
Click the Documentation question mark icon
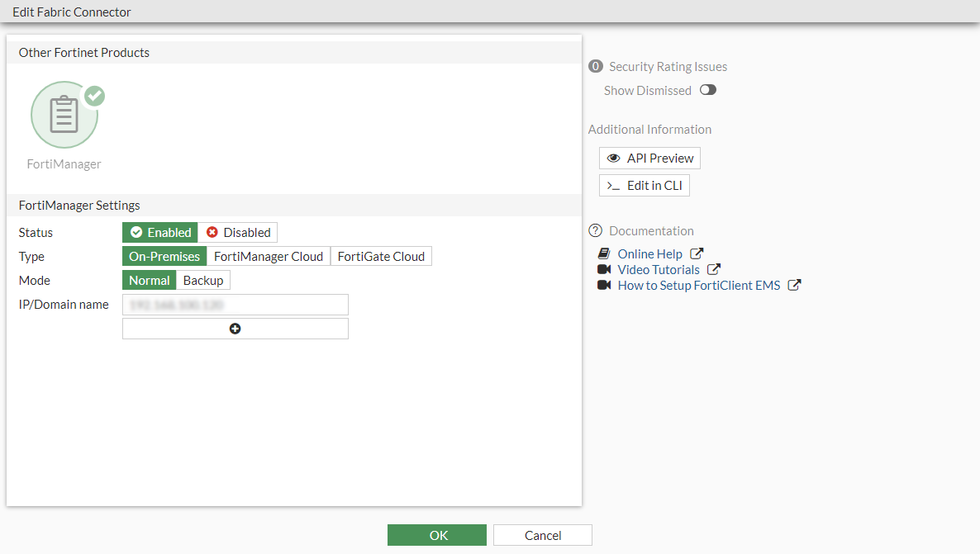click(x=595, y=231)
